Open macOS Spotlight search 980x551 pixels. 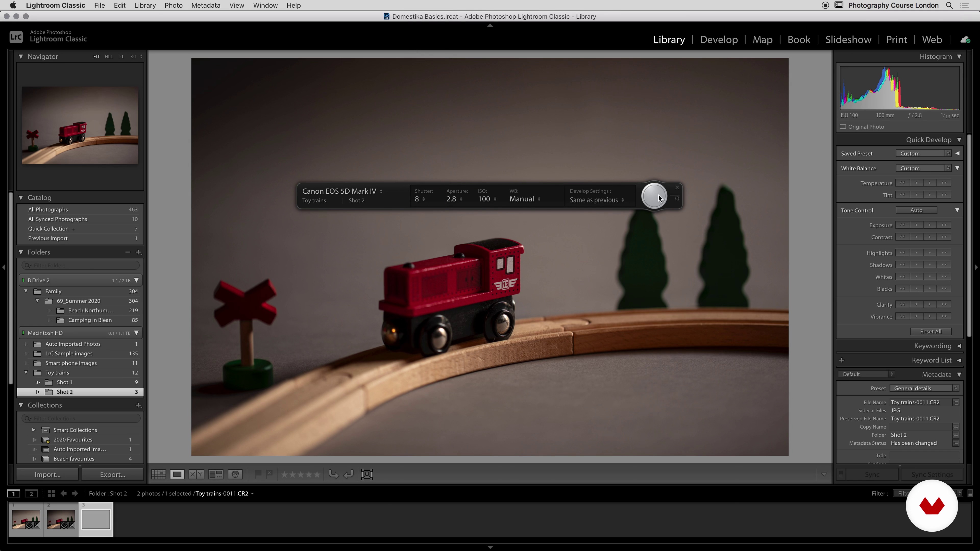949,5
